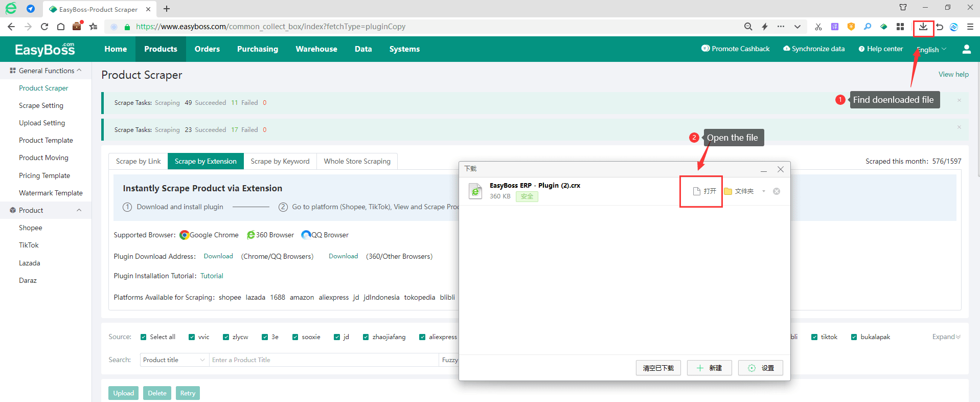
Task: Click the lightning speed mode icon
Action: [765, 27]
